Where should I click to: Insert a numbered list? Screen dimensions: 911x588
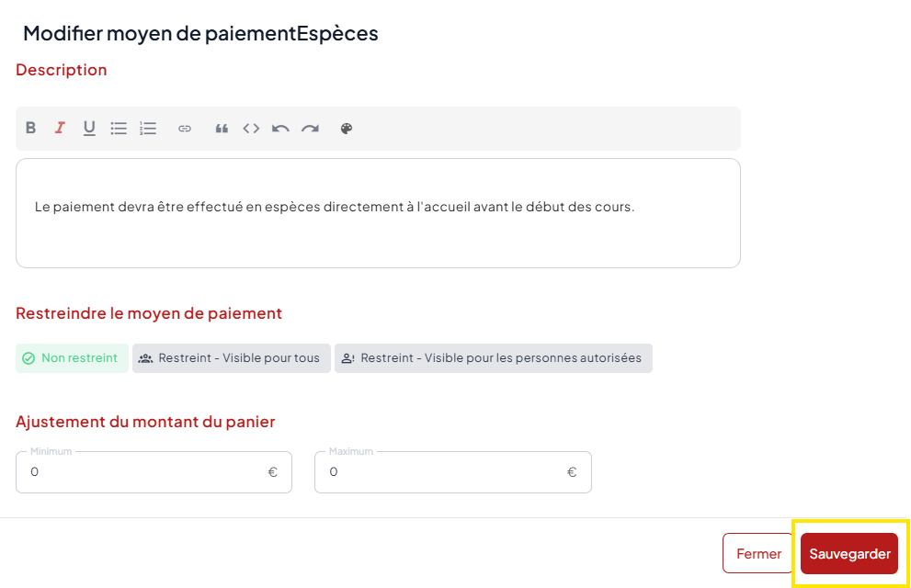coord(148,129)
